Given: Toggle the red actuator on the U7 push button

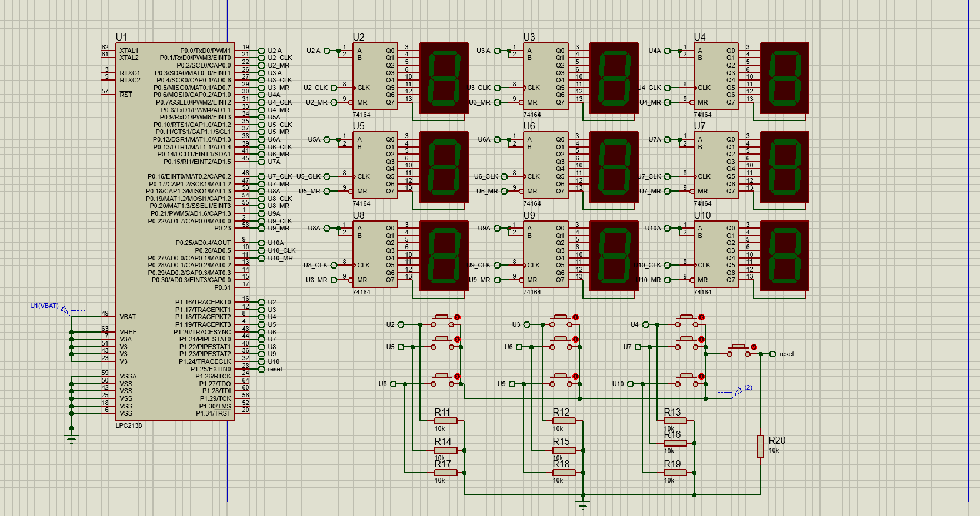Looking at the screenshot, I should (701, 340).
